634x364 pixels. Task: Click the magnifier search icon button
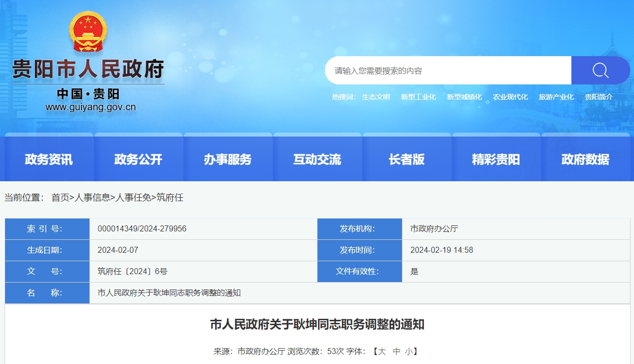click(x=600, y=71)
